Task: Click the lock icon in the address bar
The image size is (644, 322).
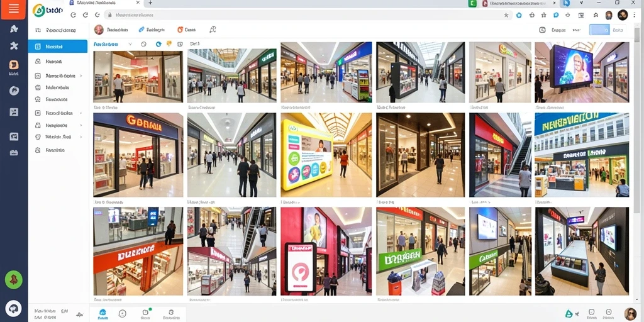Action: (x=109, y=15)
